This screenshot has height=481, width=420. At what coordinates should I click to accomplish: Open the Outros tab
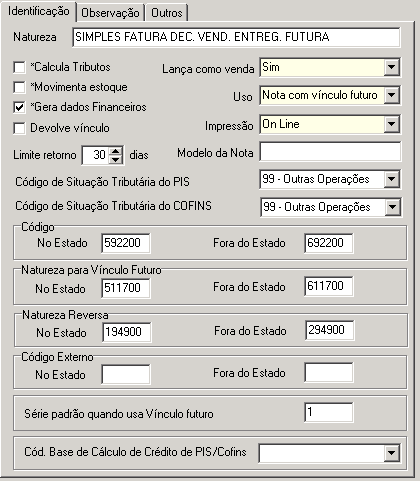(167, 13)
